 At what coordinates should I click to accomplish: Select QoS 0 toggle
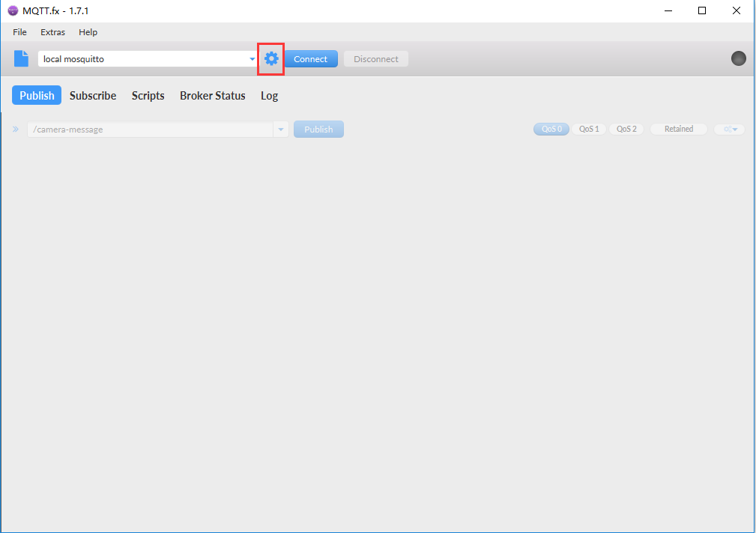pos(551,129)
